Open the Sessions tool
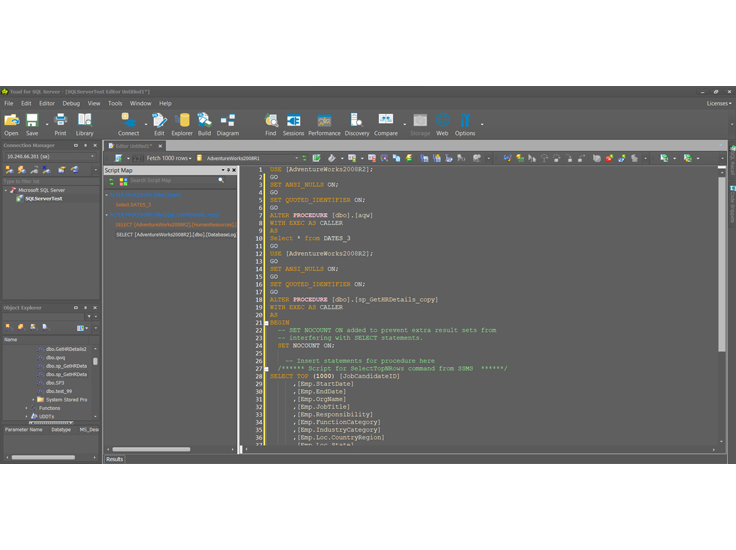The height and width of the screenshot is (550, 736). pos(293,124)
